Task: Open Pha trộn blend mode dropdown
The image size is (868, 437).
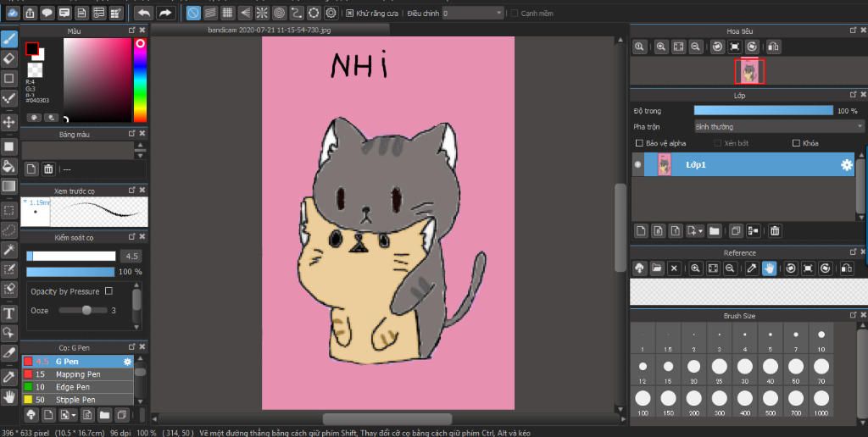Action: (x=779, y=127)
